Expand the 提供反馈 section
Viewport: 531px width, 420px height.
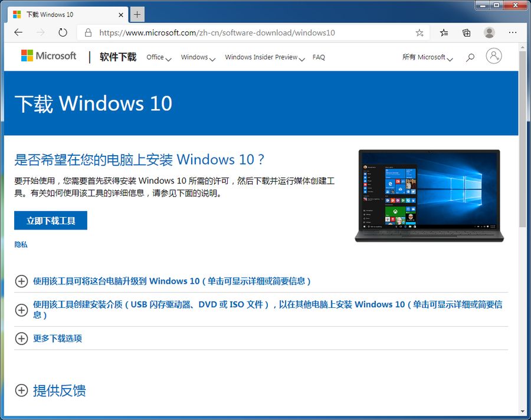[51, 391]
